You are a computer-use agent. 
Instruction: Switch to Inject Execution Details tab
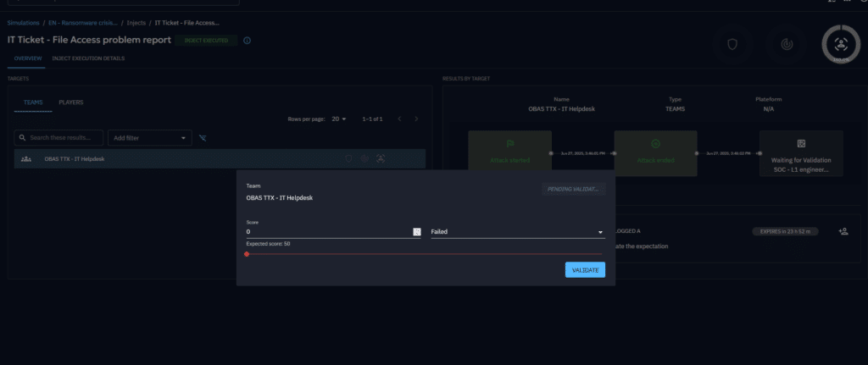coord(90,59)
